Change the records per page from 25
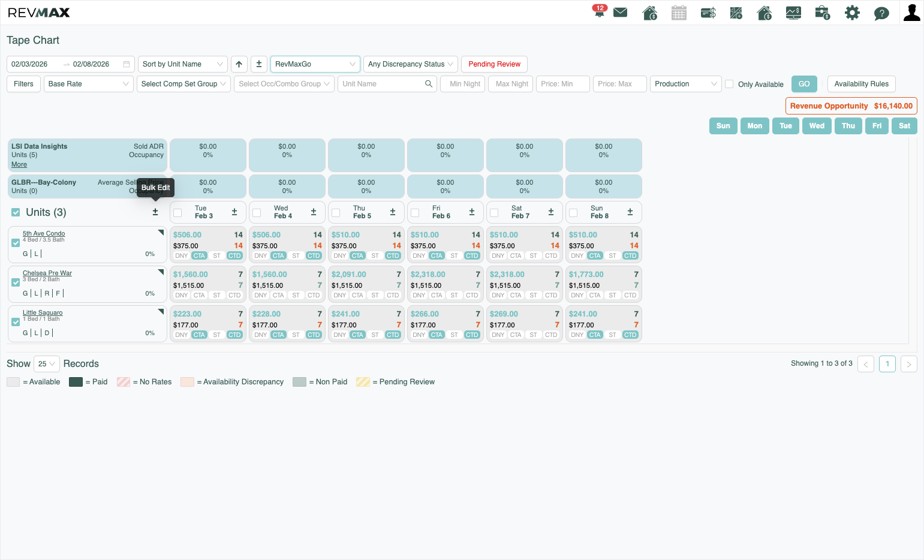This screenshot has width=924, height=560. (x=47, y=364)
